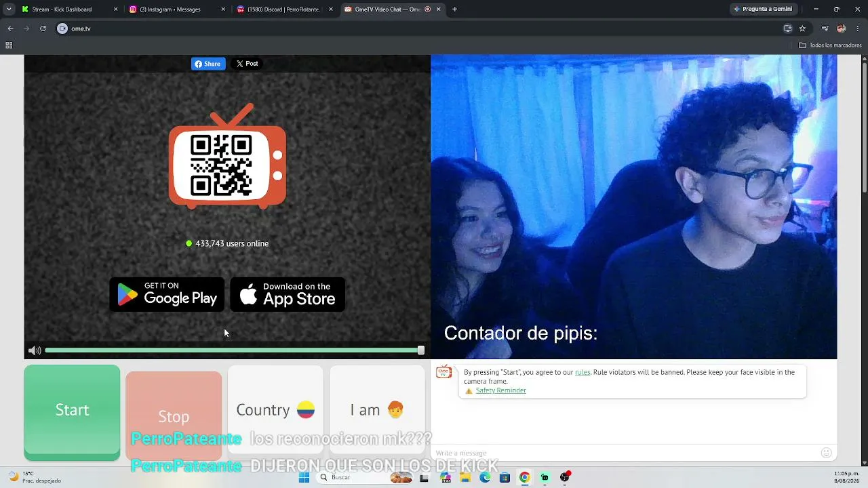The image size is (868, 488).
Task: Click the OmeTV QR code television logo
Action: pos(228,156)
